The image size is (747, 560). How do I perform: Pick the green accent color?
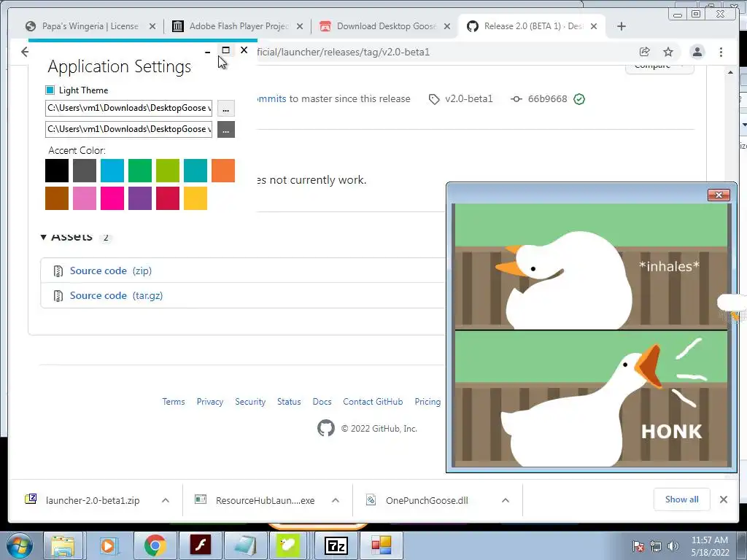[139, 171]
